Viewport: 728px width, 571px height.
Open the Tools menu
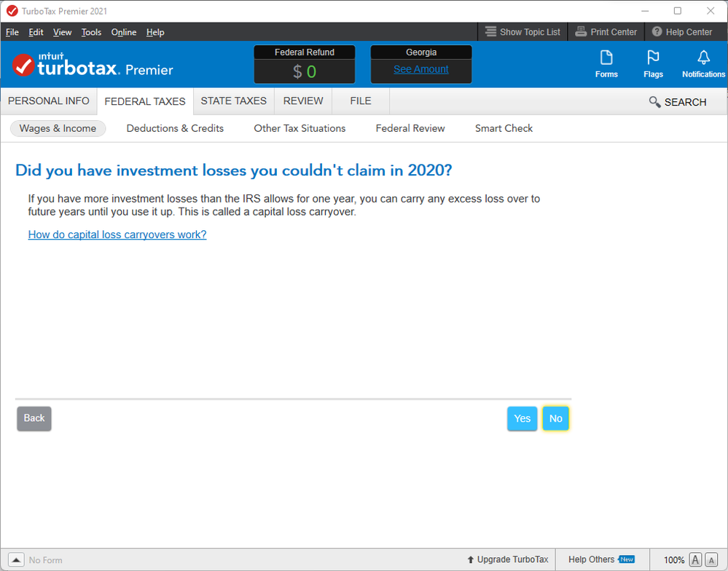[92, 32]
